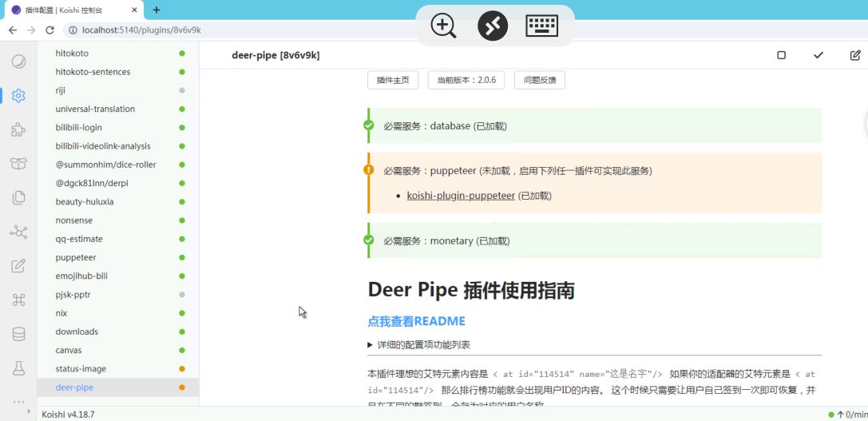Viewport: 868px width, 421px height.
Task: Open the notepad edit icon in sidebar
Action: 19,266
